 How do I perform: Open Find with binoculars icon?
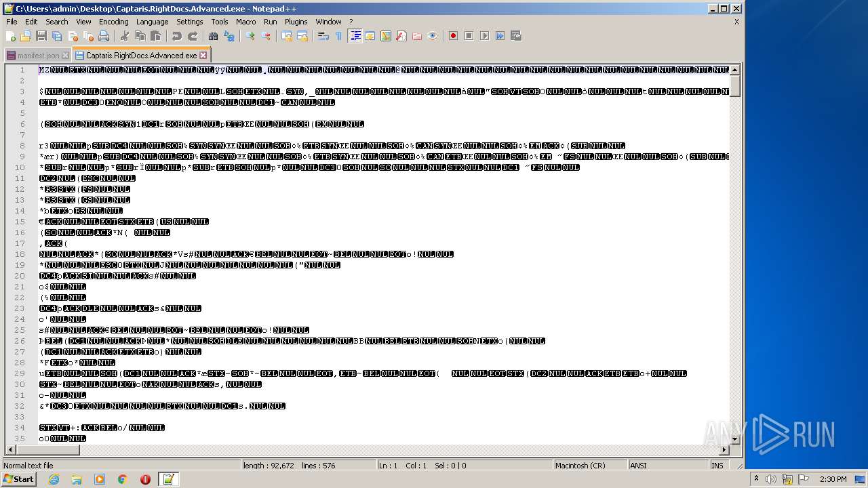tap(213, 36)
